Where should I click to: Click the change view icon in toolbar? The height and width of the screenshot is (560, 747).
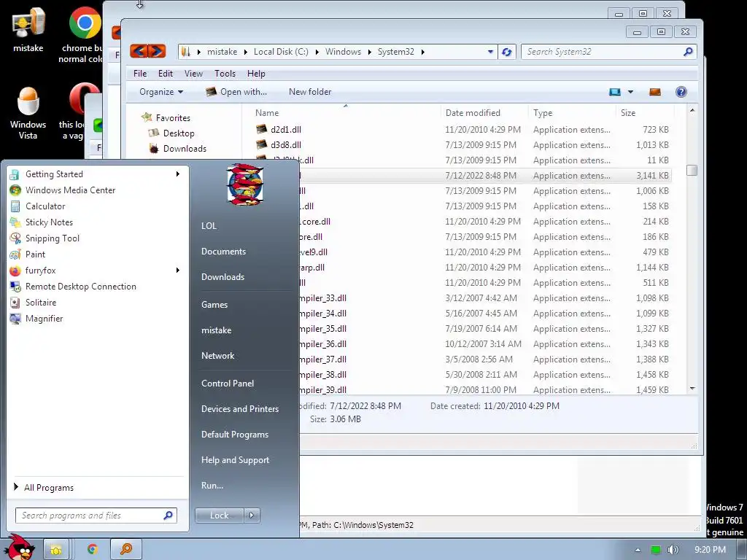[x=615, y=92]
